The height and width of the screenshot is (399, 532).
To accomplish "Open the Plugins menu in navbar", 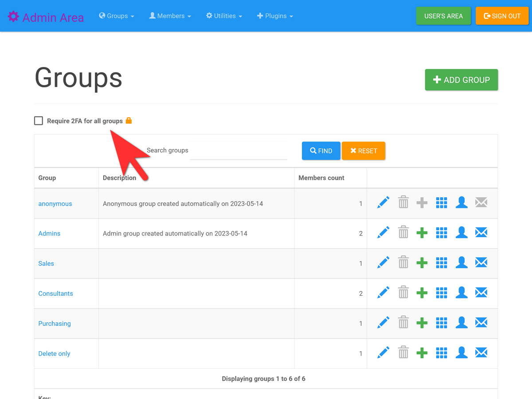I will [275, 16].
